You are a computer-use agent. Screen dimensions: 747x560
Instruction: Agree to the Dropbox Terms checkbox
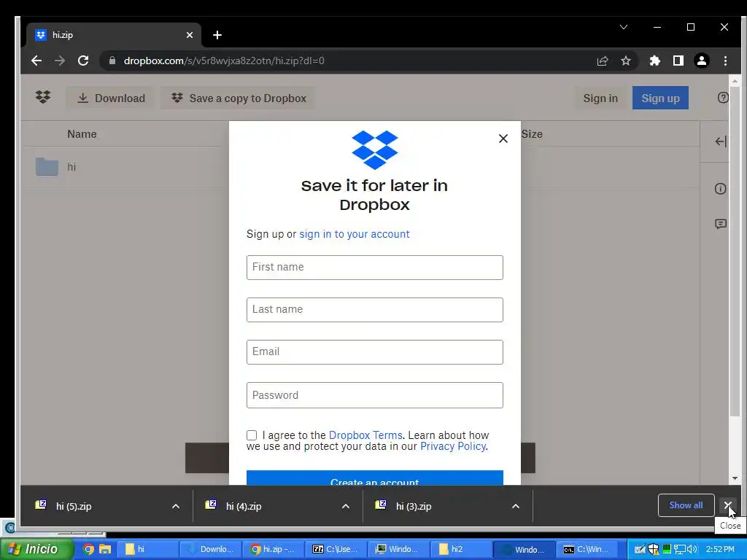pyautogui.click(x=252, y=435)
